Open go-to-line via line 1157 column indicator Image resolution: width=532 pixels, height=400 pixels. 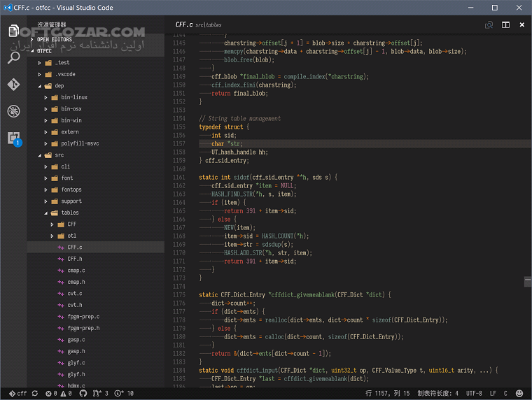coord(388,393)
